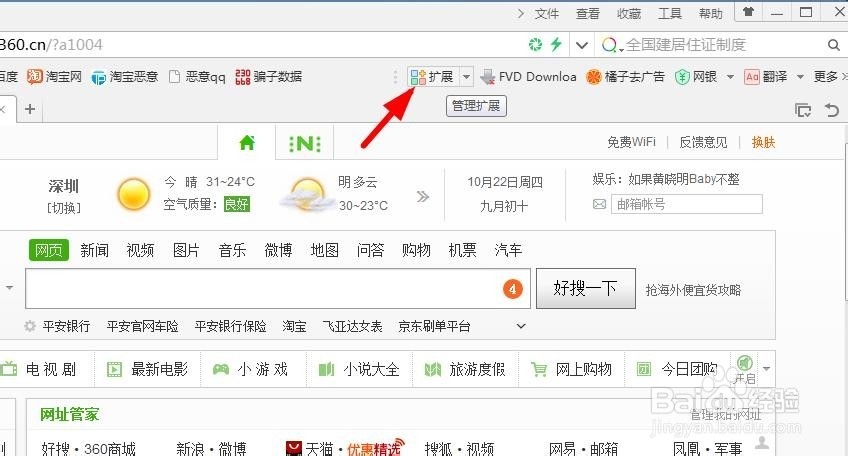Click tomorrow's cloudy weather icon

click(308, 195)
